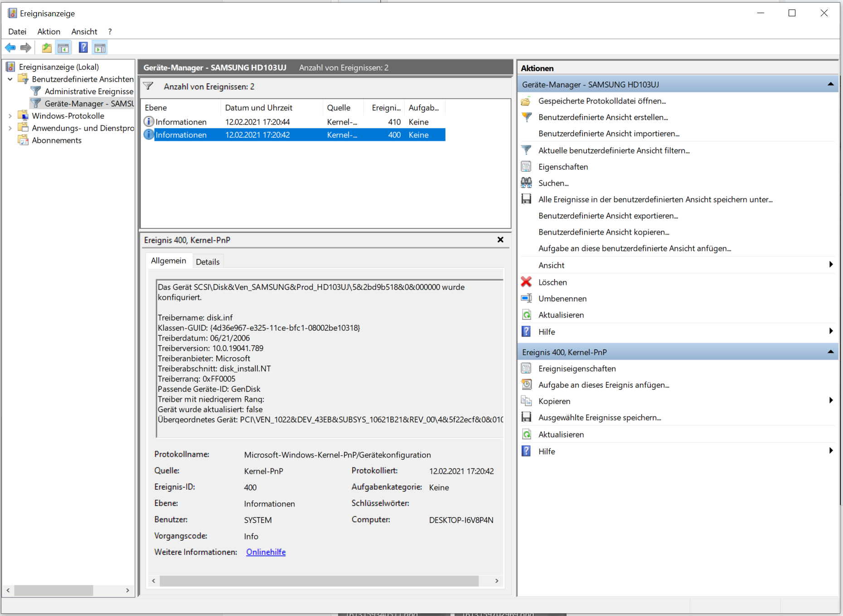This screenshot has width=843, height=616.
Task: Open Hilfe submenu arrow in Ereignis 400 section
Action: pyautogui.click(x=831, y=451)
